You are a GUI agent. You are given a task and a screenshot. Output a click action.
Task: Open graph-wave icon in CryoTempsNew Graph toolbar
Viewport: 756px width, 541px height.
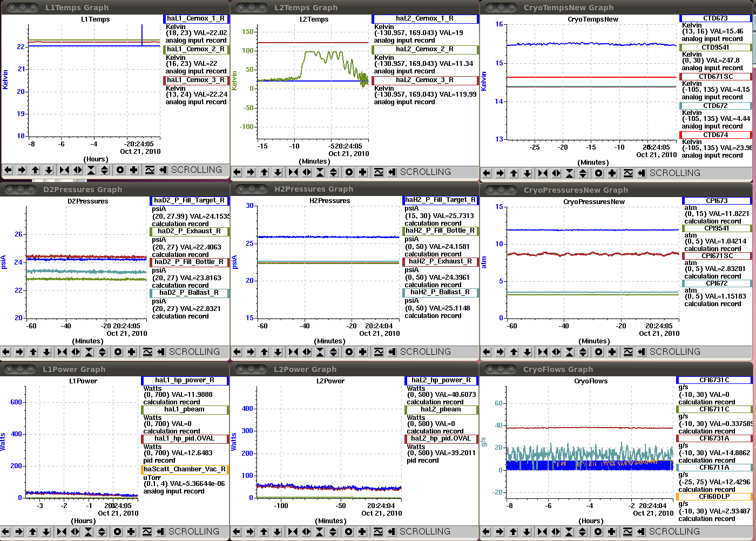coord(628,173)
